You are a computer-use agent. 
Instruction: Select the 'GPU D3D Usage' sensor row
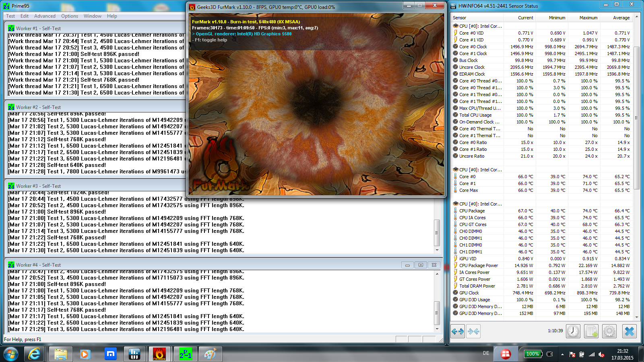pos(541,300)
